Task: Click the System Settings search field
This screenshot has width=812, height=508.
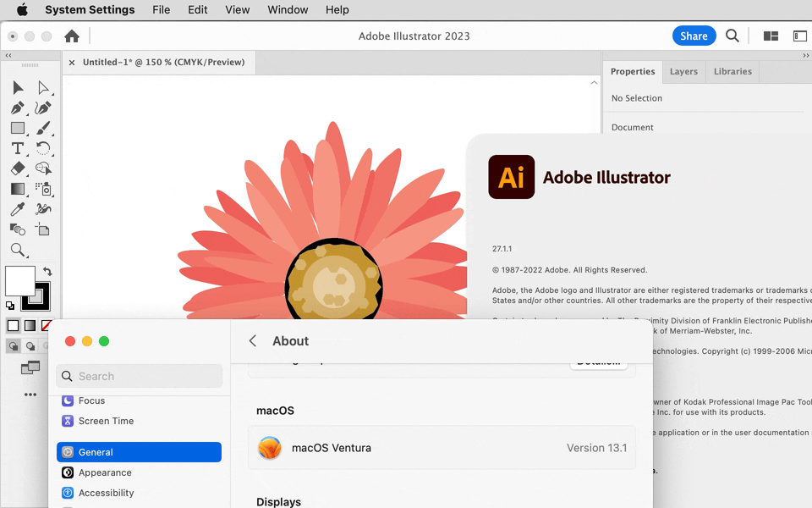Action: coord(140,376)
